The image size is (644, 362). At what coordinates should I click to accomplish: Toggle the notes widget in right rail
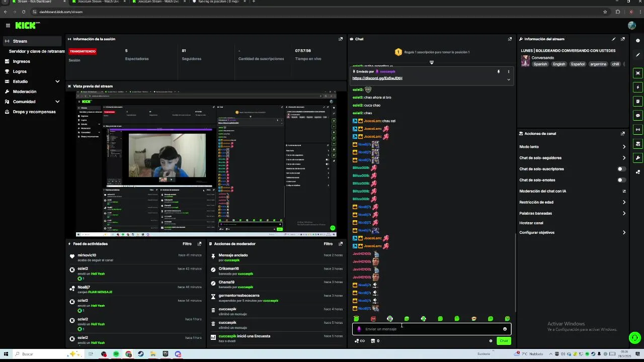(638, 102)
